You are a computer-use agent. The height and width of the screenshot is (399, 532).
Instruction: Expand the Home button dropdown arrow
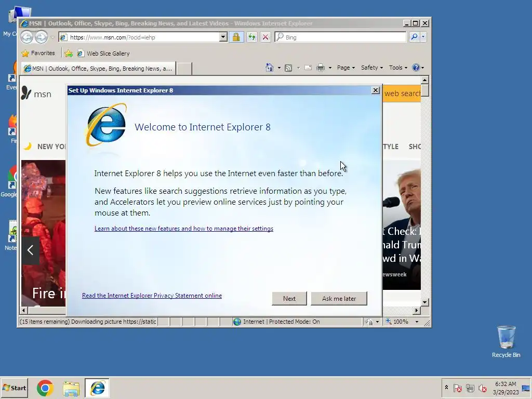[x=279, y=68]
